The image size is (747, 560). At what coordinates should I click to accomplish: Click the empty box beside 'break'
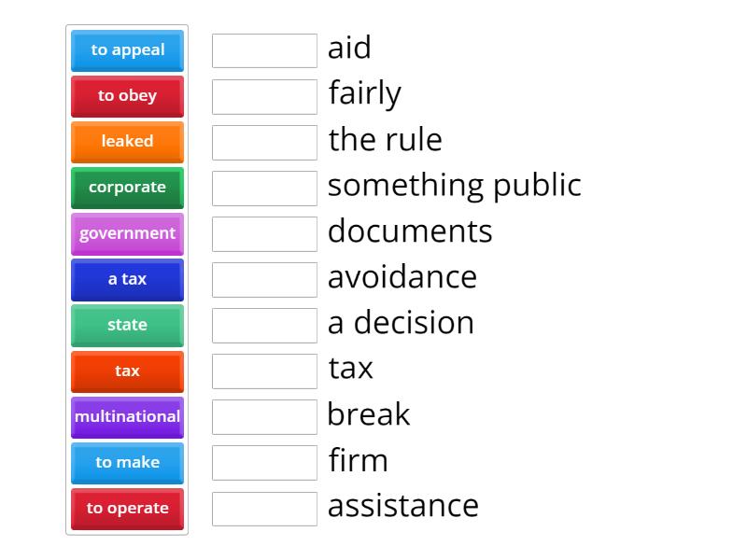pos(264,416)
